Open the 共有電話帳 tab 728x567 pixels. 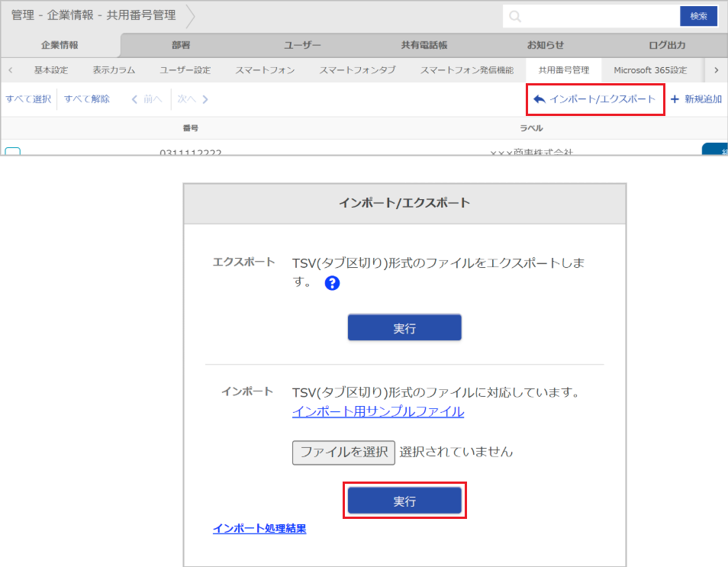[424, 44]
